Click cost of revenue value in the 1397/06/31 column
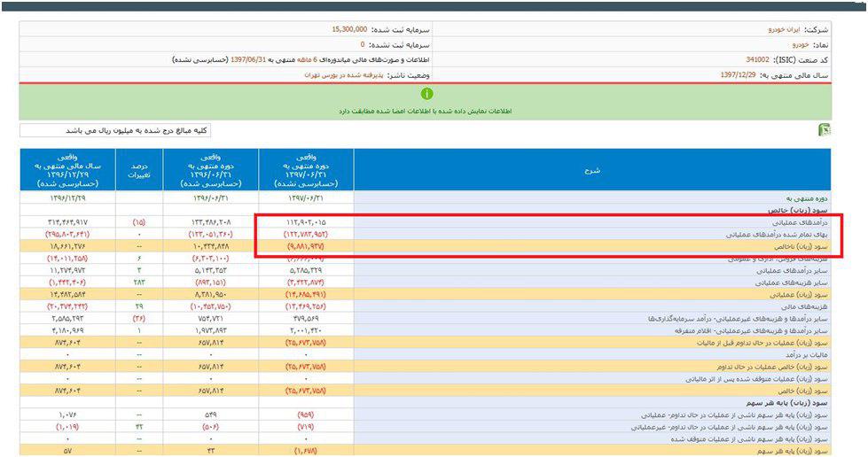 (306, 235)
